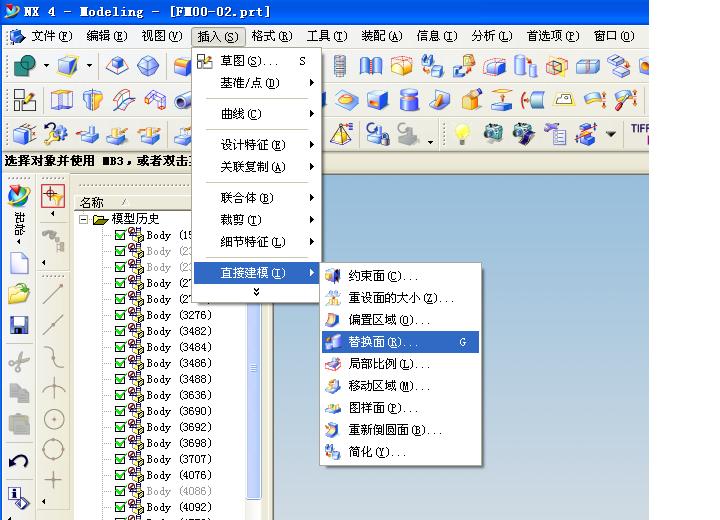
Task: Open the 文件(F) menu
Action: 52,36
